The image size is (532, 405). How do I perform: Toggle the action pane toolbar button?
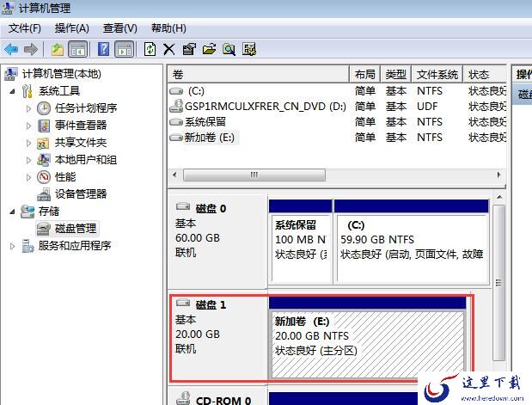click(124, 49)
